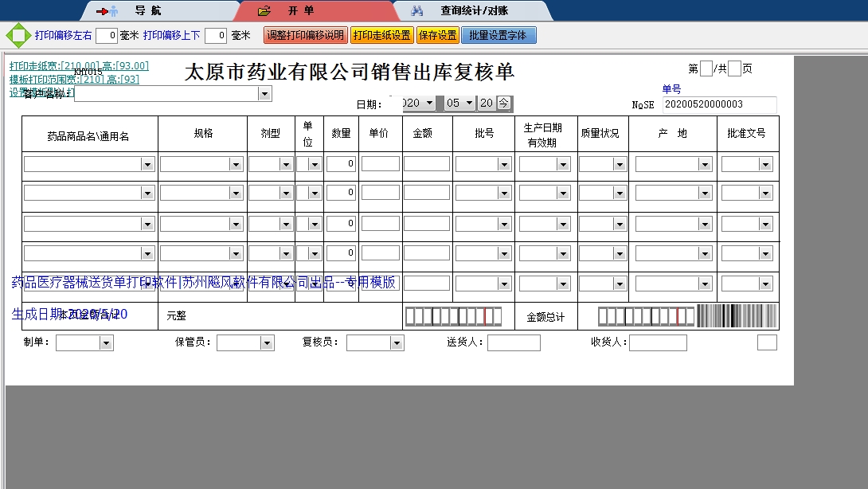
Task: Open the 制单 dropdown list
Action: 106,343
